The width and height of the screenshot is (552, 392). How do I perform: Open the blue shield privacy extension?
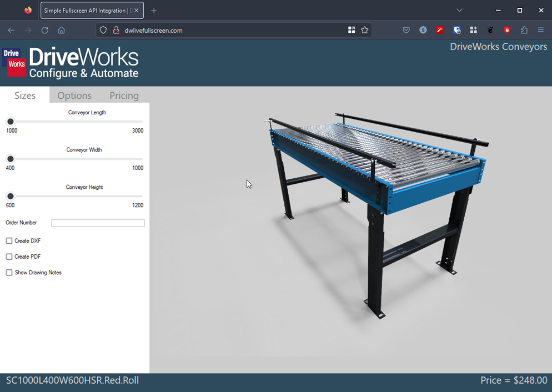tap(456, 30)
